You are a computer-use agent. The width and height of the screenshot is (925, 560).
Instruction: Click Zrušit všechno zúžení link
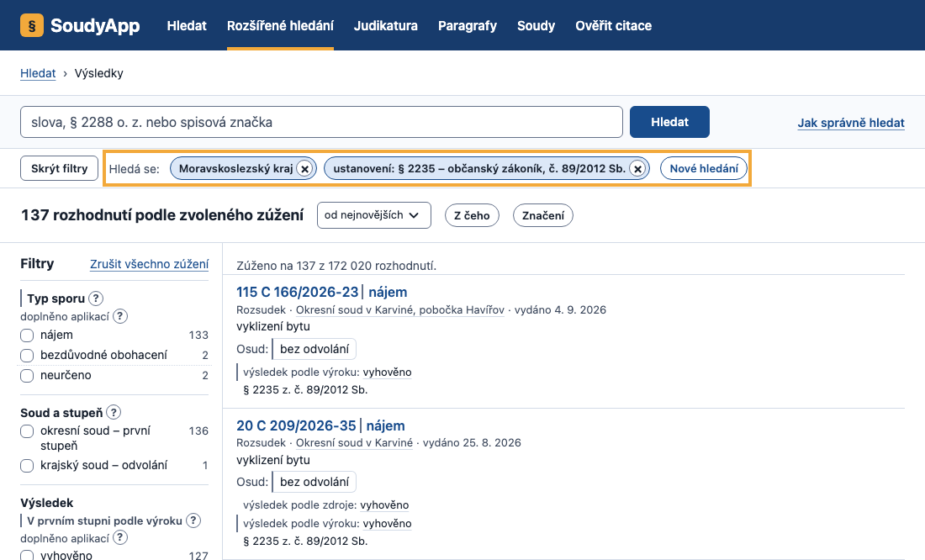click(149, 264)
